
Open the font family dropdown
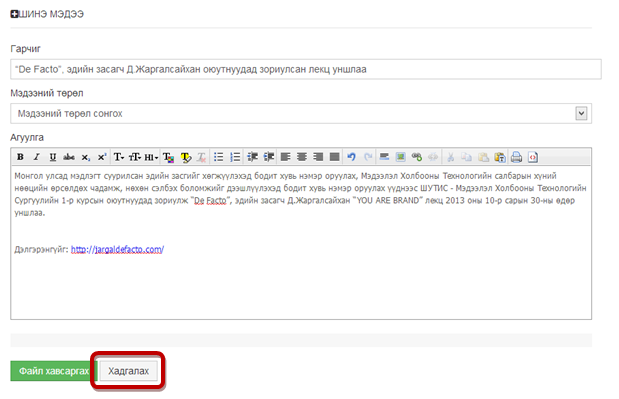pos(119,157)
